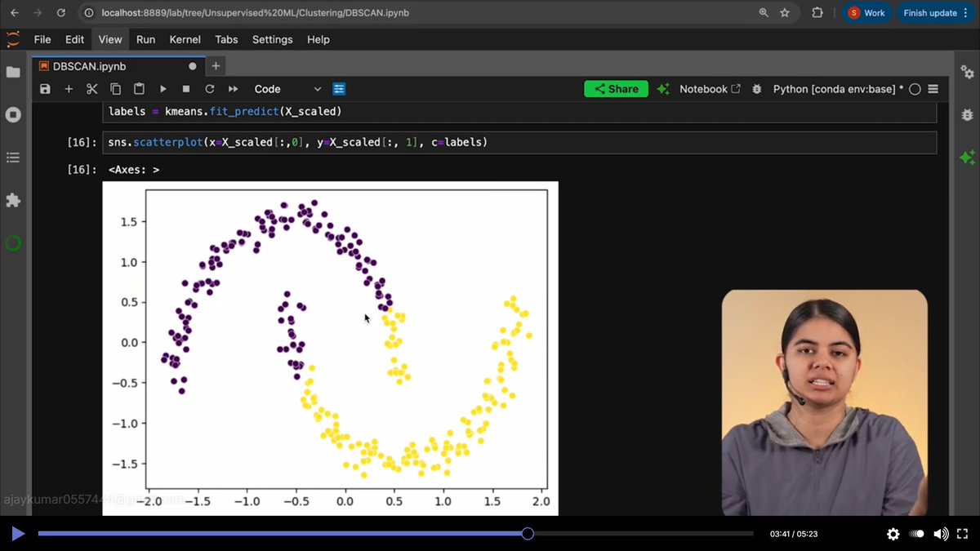Interrupt the kernel with stop icon

click(186, 89)
